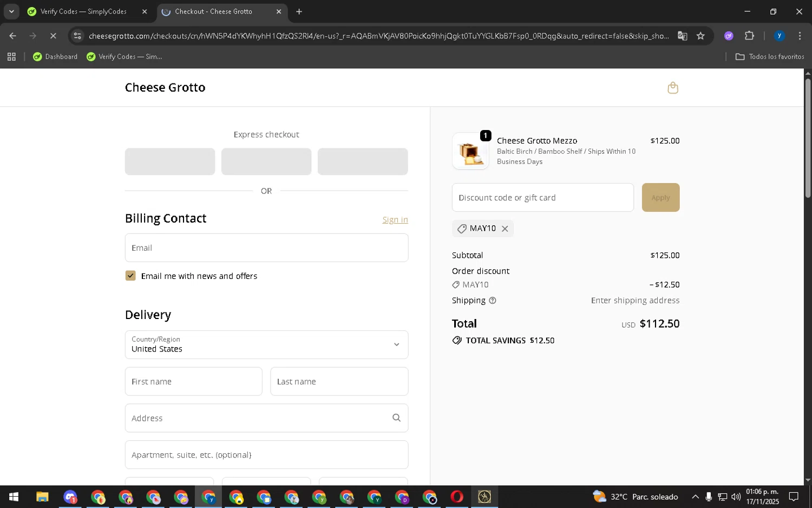Open the last taskbar app icon

(x=484, y=497)
